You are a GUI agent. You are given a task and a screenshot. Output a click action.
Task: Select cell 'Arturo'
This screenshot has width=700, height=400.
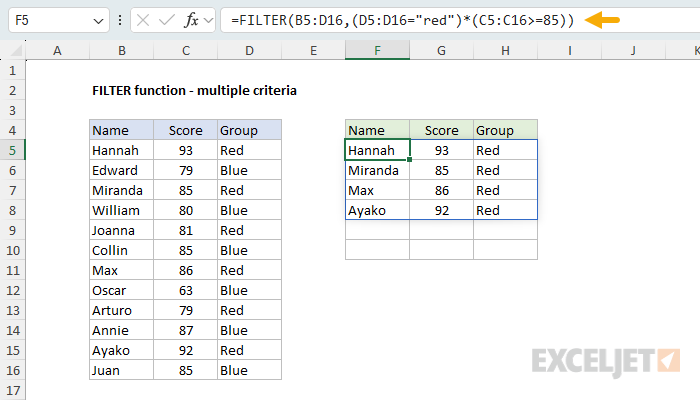121,310
